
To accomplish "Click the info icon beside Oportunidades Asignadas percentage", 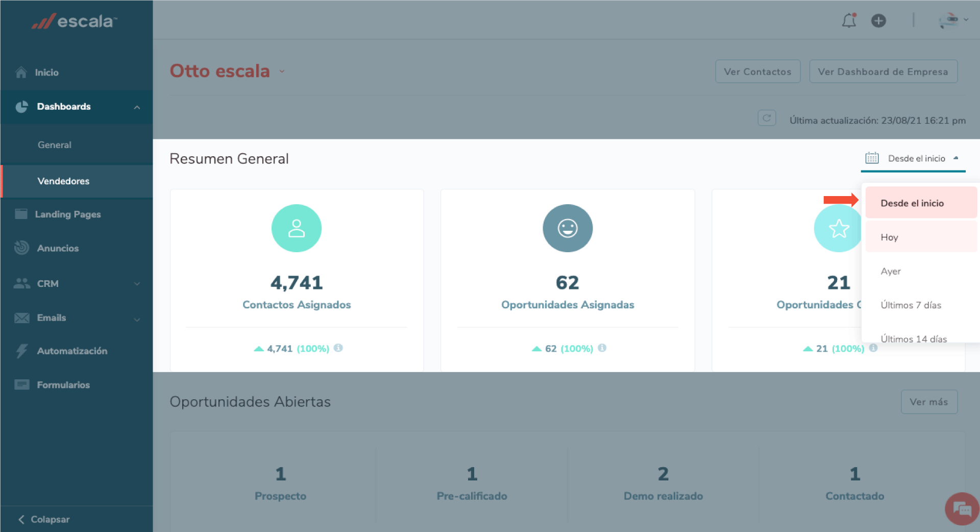I will tap(602, 348).
